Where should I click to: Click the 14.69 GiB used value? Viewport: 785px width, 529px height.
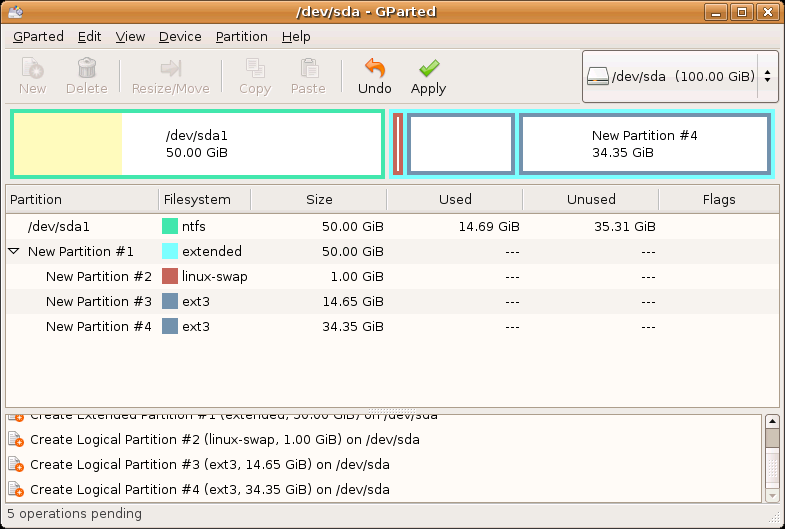pos(489,226)
